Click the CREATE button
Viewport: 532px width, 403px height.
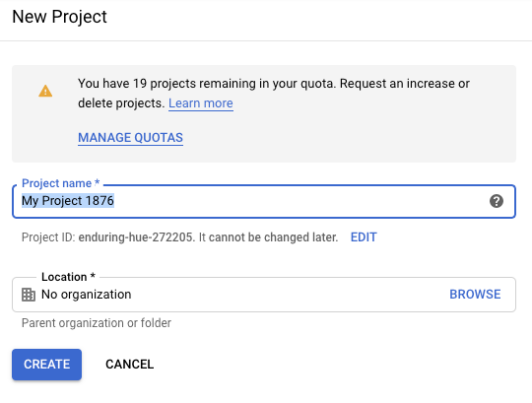(47, 365)
